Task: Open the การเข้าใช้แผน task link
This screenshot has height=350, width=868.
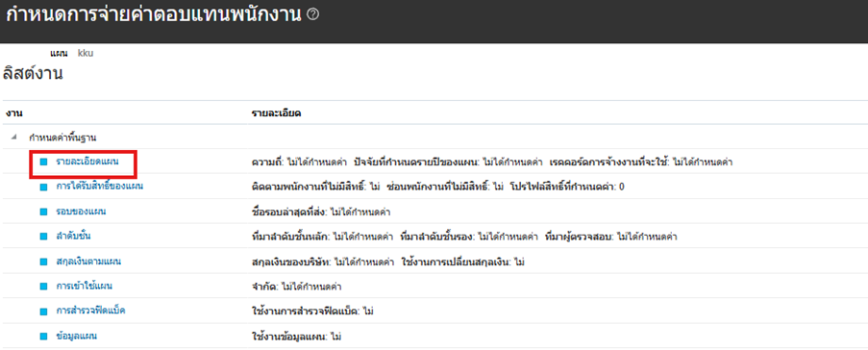Action: (85, 287)
